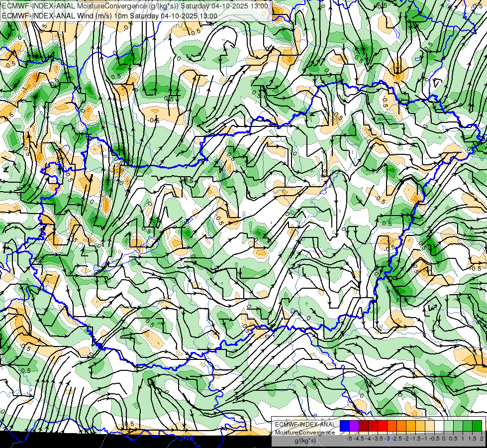
Task: Click the 'ECMWF-INDEX-ANAL' legend label
Action: 305,425
